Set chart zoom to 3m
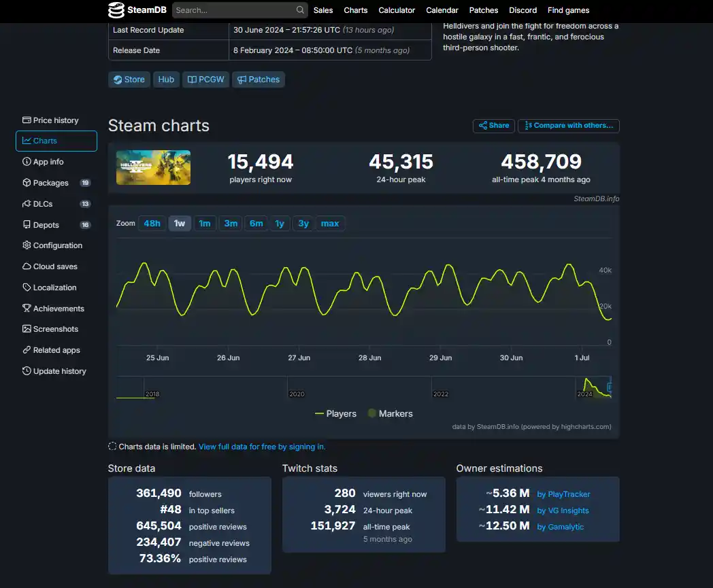713x588 pixels. (231, 224)
